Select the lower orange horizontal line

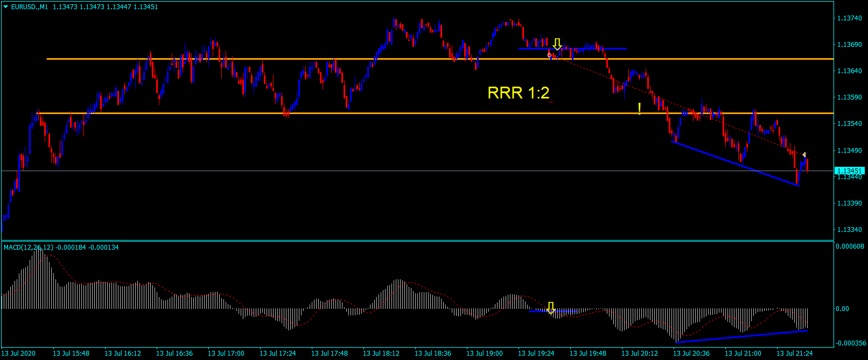tap(435, 113)
